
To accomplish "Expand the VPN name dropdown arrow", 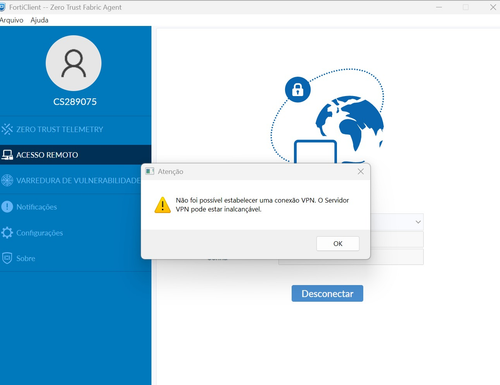I will [x=418, y=222].
